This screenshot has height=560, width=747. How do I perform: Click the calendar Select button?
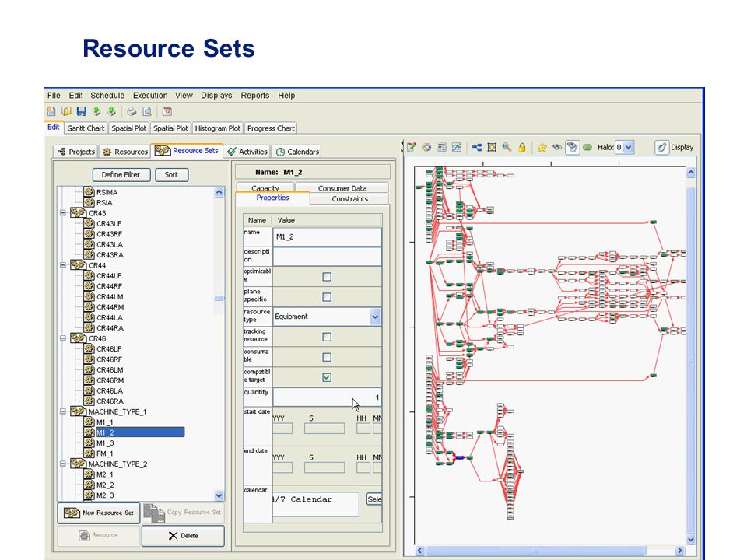tap(374, 499)
